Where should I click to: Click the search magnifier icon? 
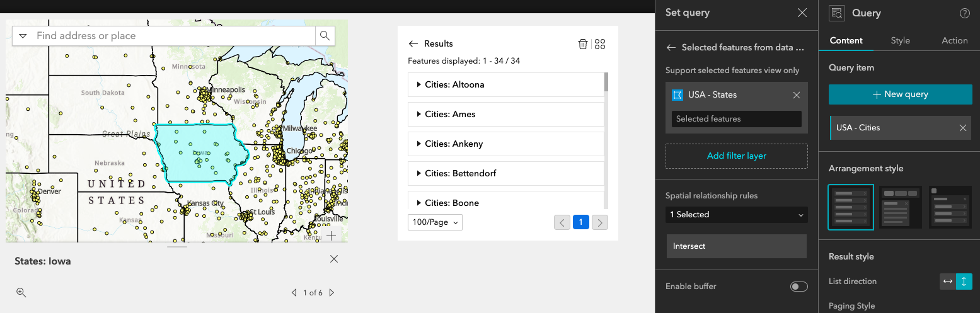tap(325, 36)
